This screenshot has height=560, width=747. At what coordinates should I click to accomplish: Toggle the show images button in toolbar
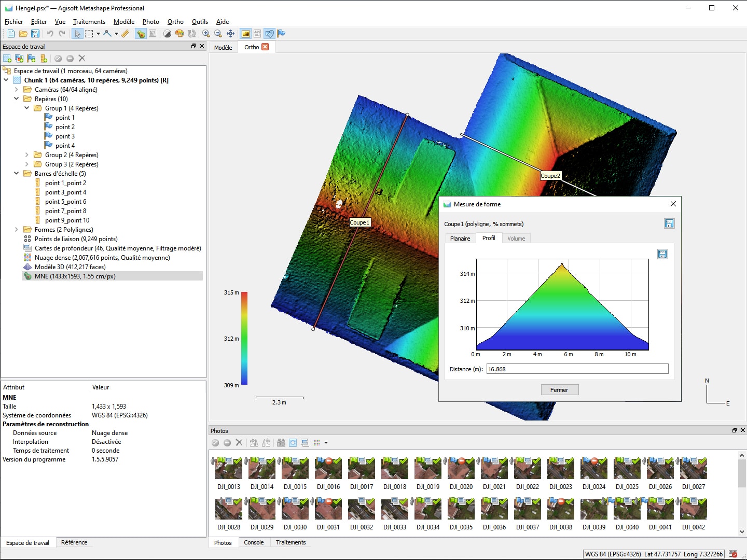click(246, 34)
